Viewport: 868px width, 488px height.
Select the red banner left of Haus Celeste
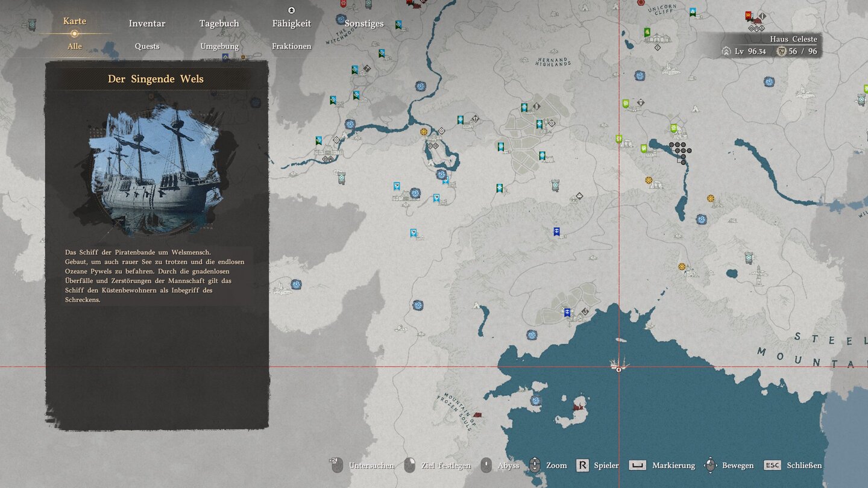(749, 15)
